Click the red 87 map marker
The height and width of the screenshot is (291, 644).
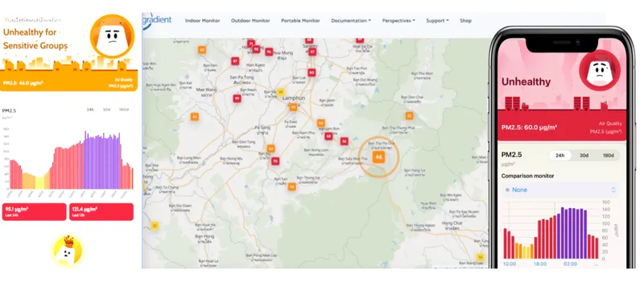pyautogui.click(x=235, y=60)
